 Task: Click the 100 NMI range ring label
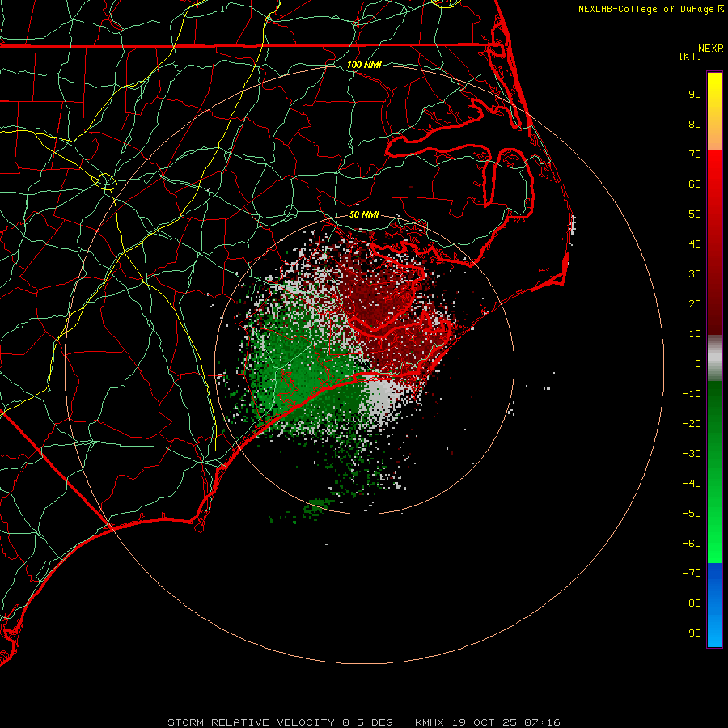coord(364,65)
